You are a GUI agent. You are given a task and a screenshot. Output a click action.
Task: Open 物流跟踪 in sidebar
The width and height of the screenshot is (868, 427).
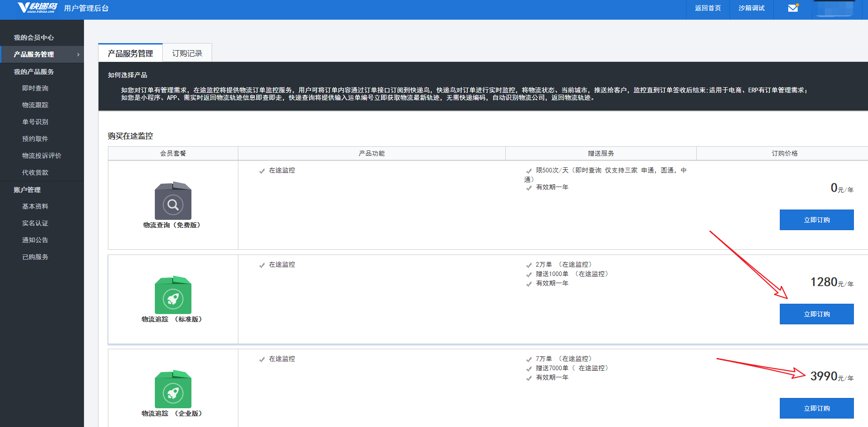35,105
